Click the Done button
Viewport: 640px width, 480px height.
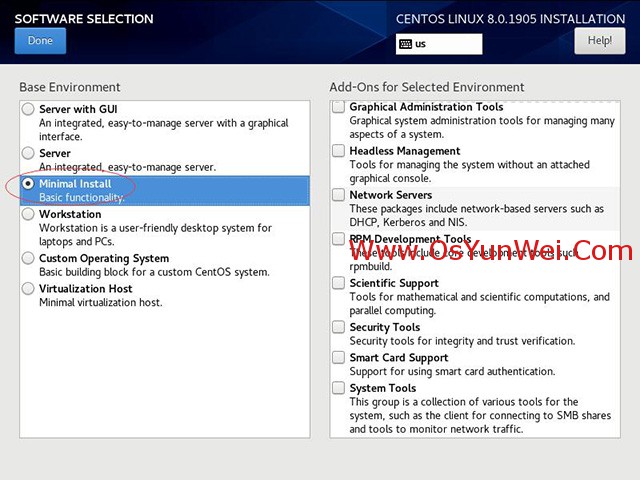[40, 41]
